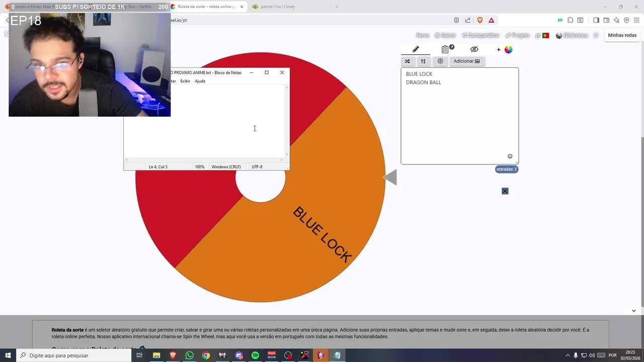Screen dimensions: 644x362
Task: Click 100% zoom status in Notepad
Action: click(x=200, y=167)
